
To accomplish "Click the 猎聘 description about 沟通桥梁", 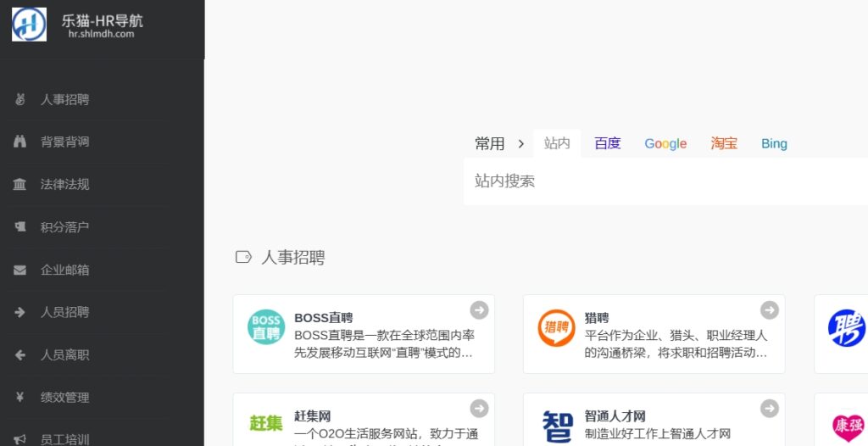I will pyautogui.click(x=676, y=344).
